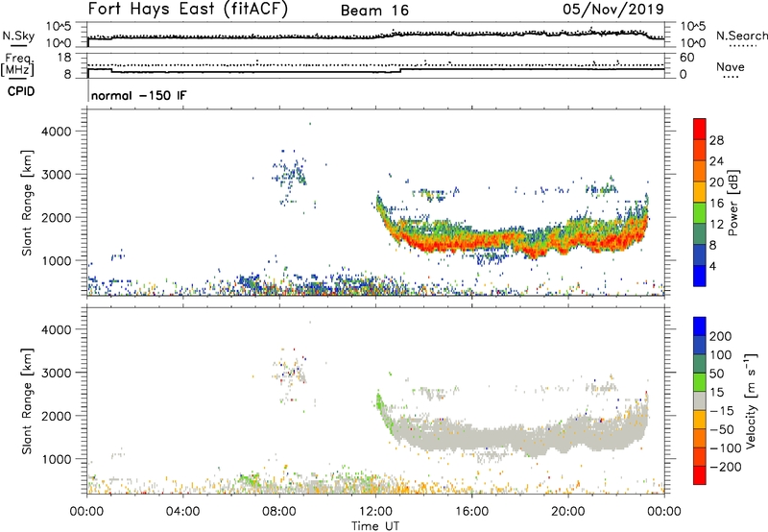Click the 'Nave' legend label
Viewport: 768px width, 532px height.
pos(731,66)
